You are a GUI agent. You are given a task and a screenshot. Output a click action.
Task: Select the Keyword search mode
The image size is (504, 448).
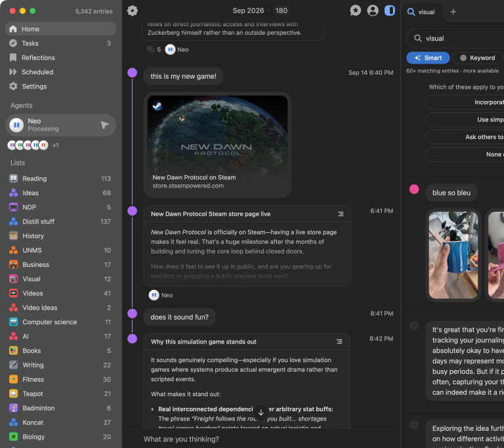[477, 58]
